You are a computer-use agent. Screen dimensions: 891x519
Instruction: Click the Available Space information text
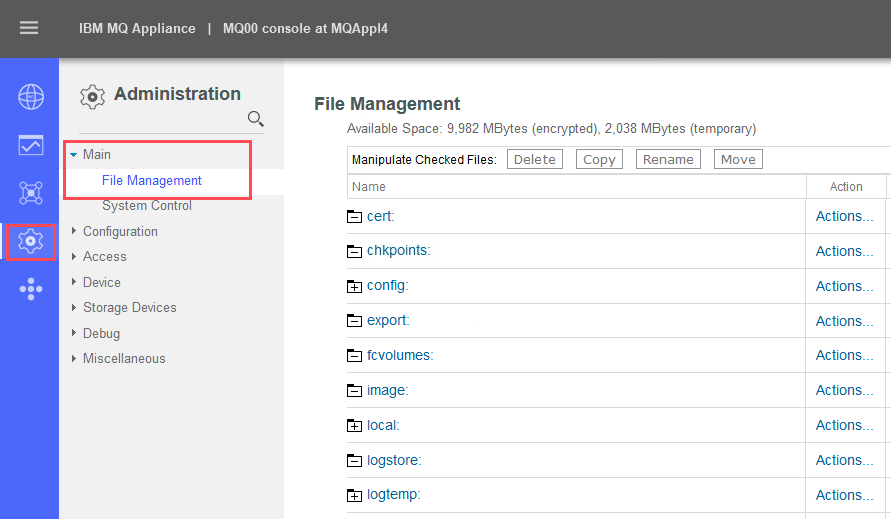[551, 128]
